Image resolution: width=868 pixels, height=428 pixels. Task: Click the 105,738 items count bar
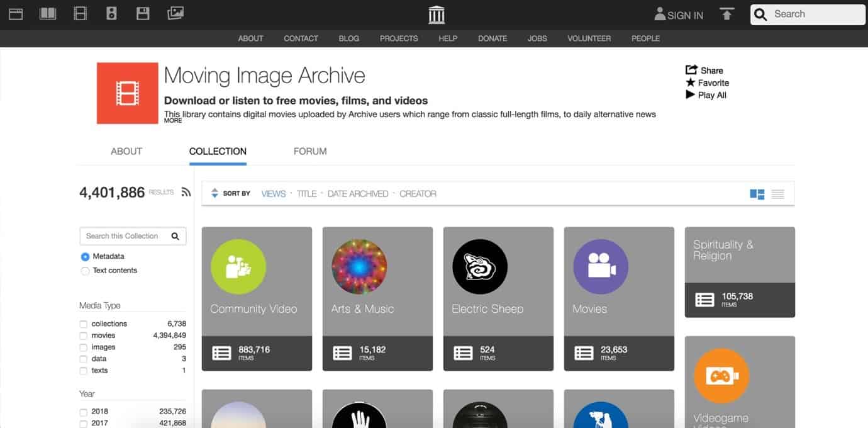point(740,300)
